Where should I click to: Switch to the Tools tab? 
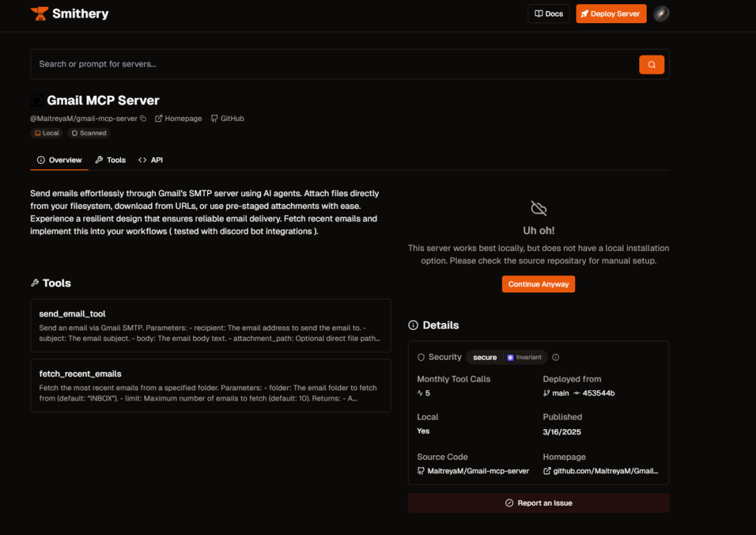pos(111,160)
